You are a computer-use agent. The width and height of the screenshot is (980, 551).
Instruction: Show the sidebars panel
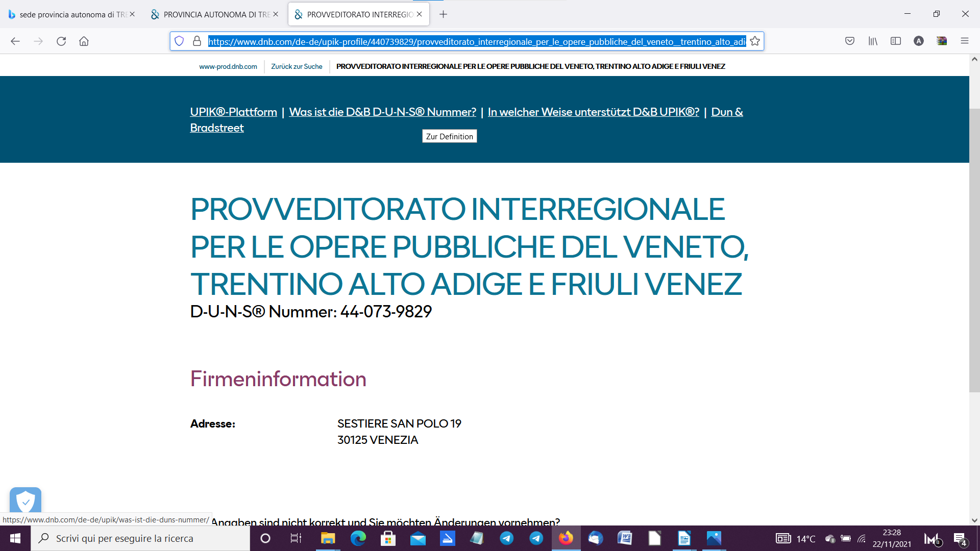click(x=896, y=41)
